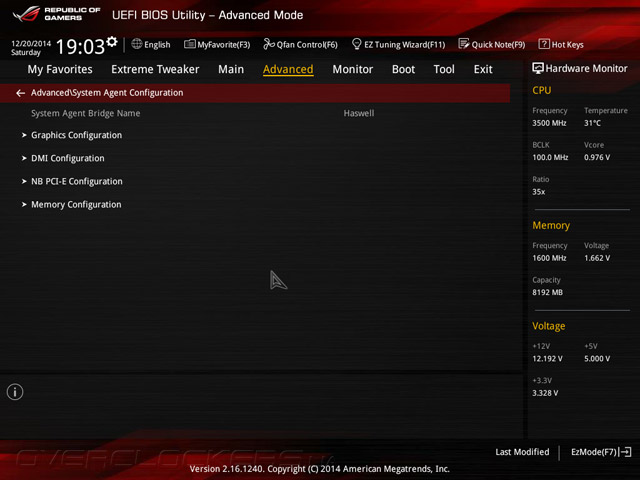This screenshot has width=640, height=480.
Task: Click the EZ Tuning Wizard lightbulb icon
Action: tap(356, 44)
